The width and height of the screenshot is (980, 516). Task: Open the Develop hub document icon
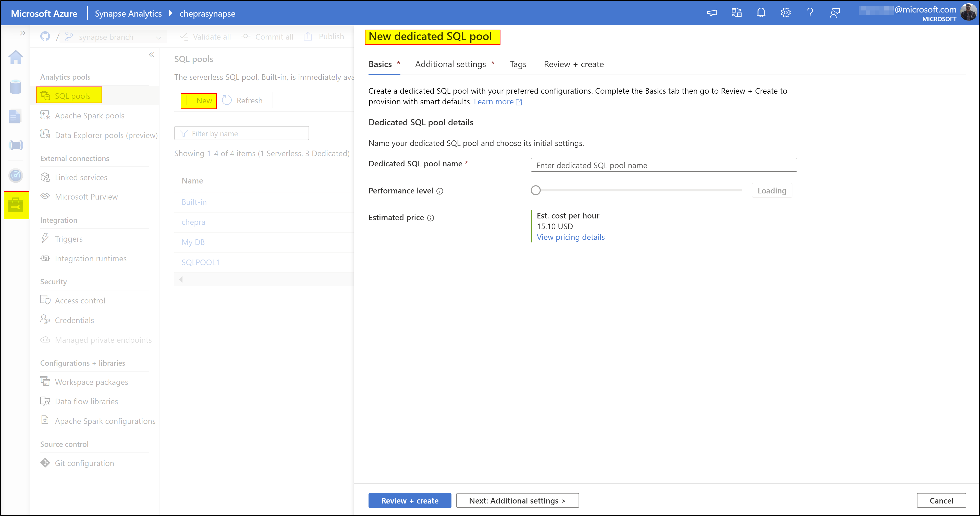click(x=15, y=116)
